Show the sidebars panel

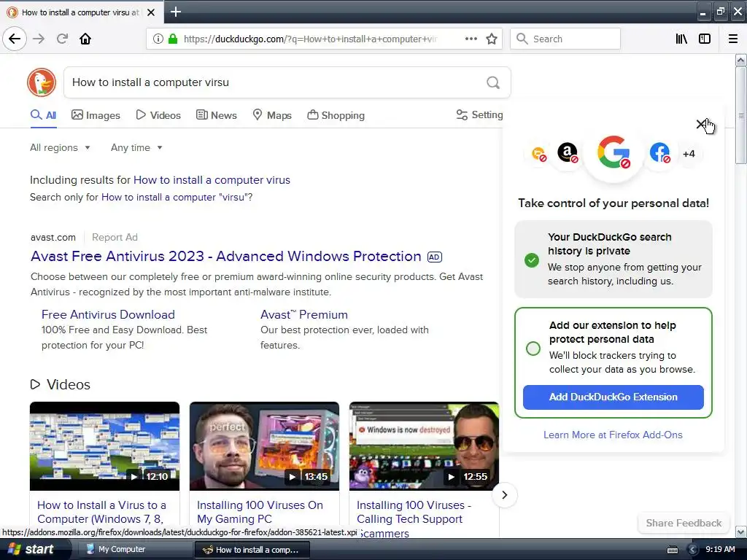pos(705,39)
